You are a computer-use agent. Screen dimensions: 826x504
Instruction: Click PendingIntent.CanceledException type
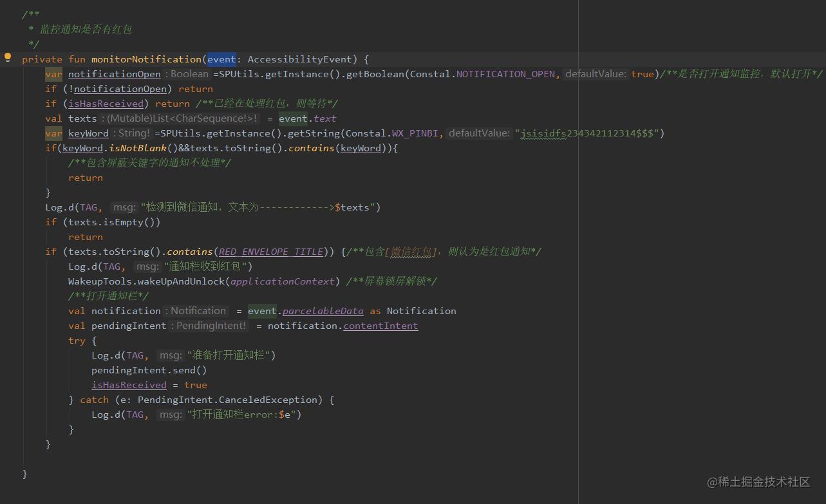[227, 400]
